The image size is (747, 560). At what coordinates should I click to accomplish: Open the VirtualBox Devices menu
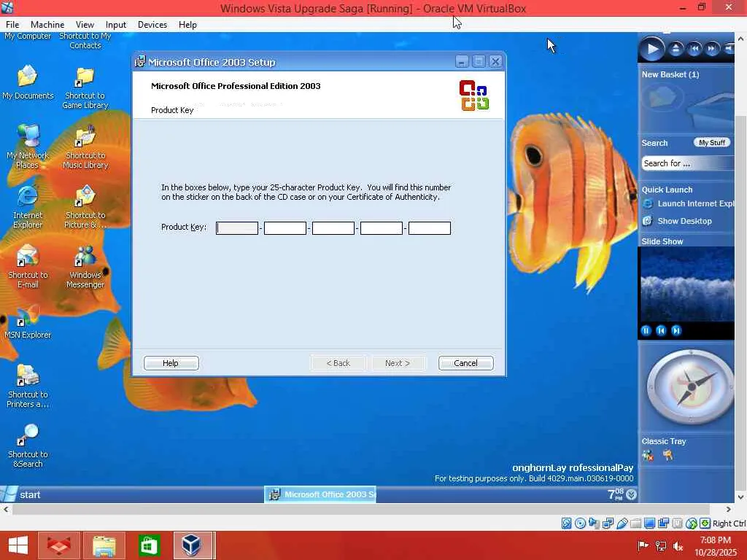click(x=152, y=25)
